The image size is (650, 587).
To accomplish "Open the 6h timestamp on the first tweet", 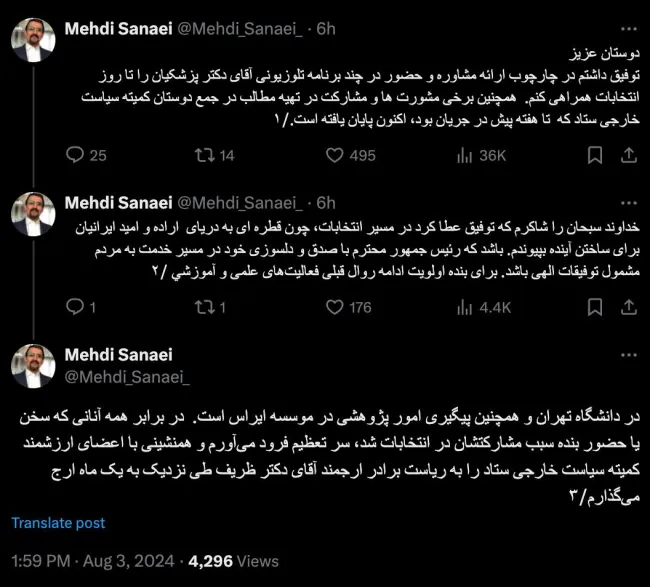I will [325, 29].
